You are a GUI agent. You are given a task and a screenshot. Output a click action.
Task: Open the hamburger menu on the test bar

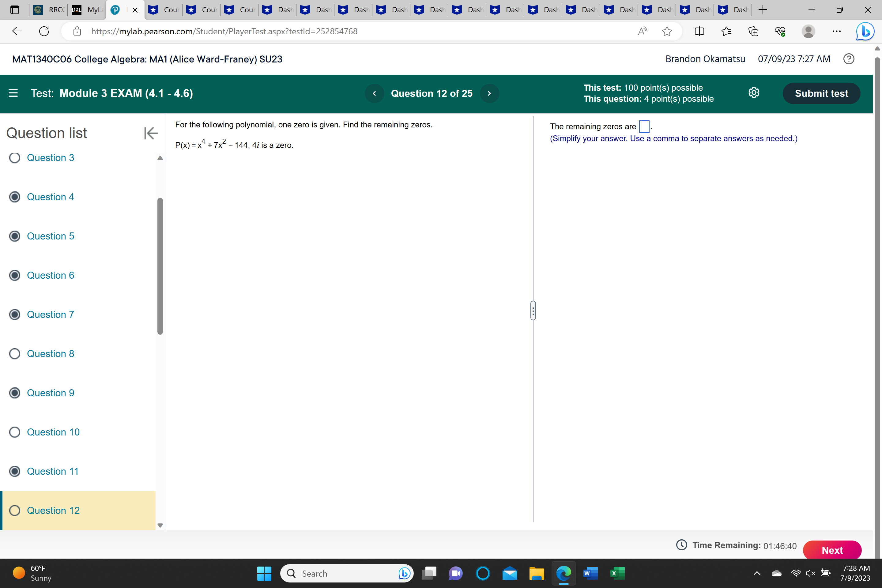coord(13,93)
